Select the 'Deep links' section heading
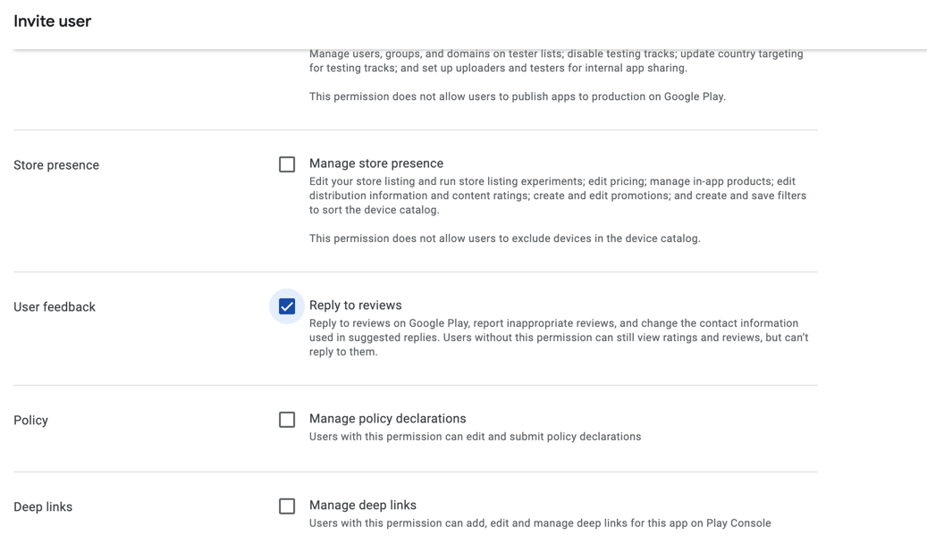Screen dimensions: 927x560 pos(43,507)
